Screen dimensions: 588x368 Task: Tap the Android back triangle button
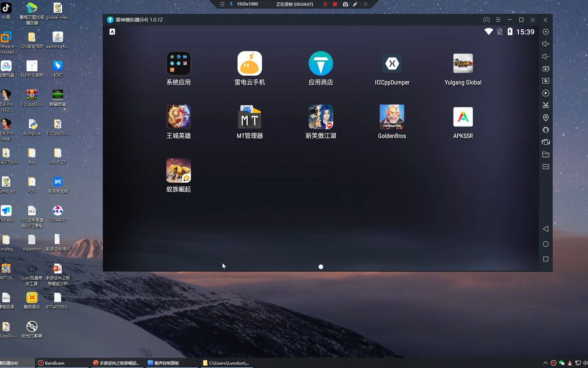tap(546, 229)
